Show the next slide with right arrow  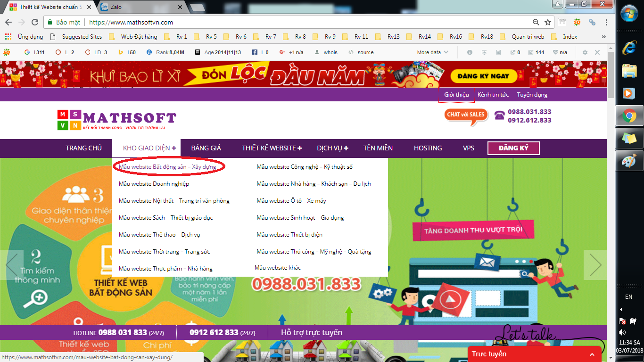point(595,265)
